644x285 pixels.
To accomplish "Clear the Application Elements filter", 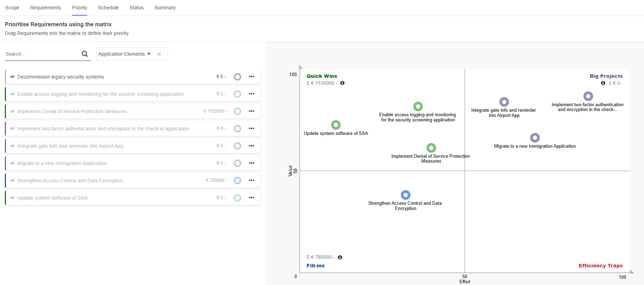I will [x=159, y=54].
